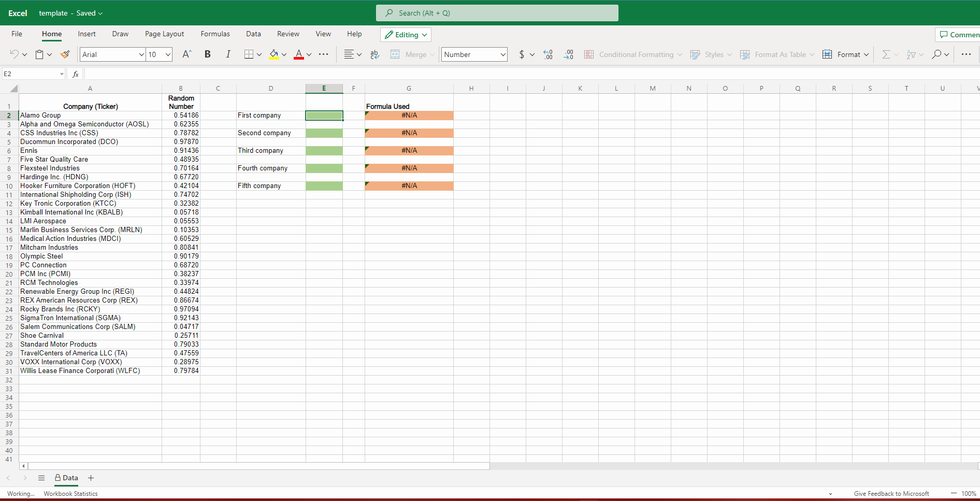Add a new sheet with plus icon

click(x=91, y=478)
